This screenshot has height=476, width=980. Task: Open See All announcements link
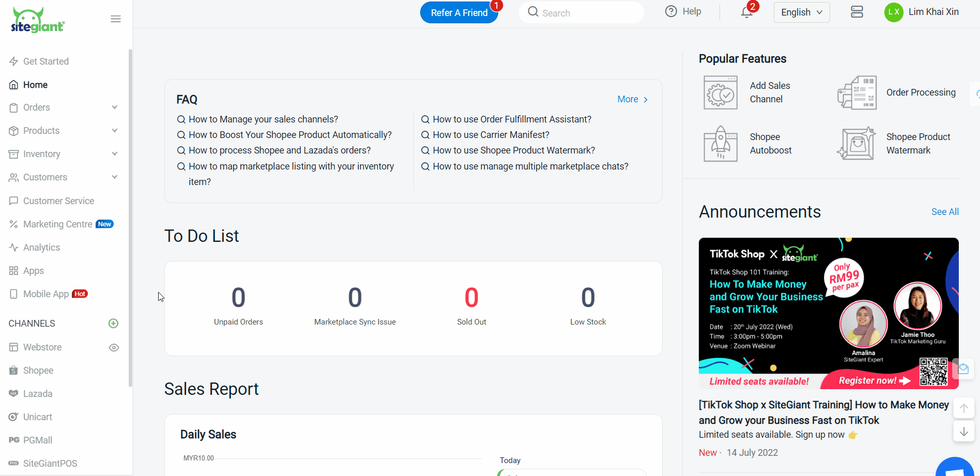[x=944, y=212]
